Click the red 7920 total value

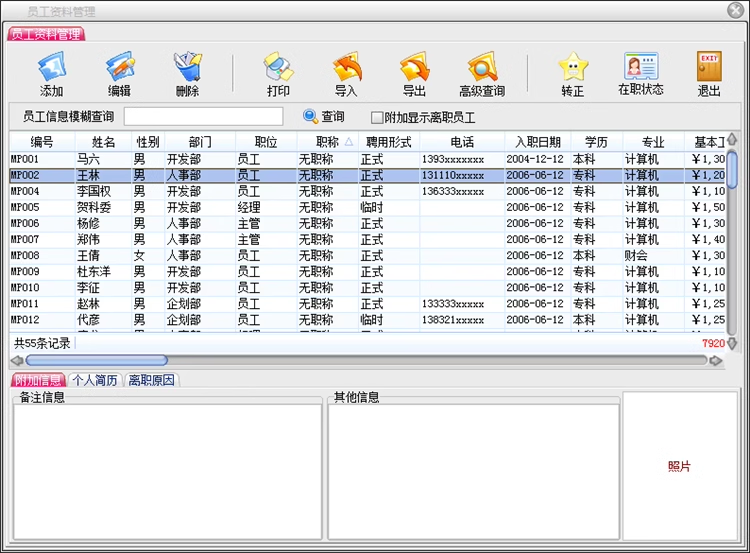pos(713,343)
